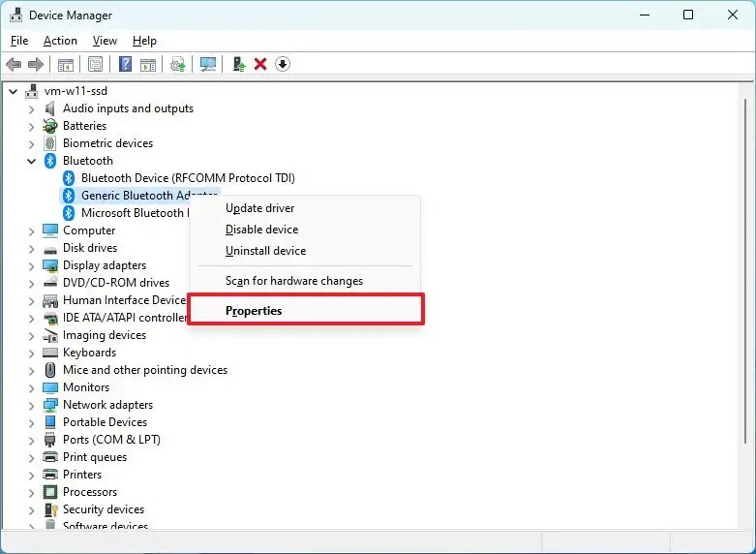Open the Action menu
The image size is (756, 554).
pos(60,41)
